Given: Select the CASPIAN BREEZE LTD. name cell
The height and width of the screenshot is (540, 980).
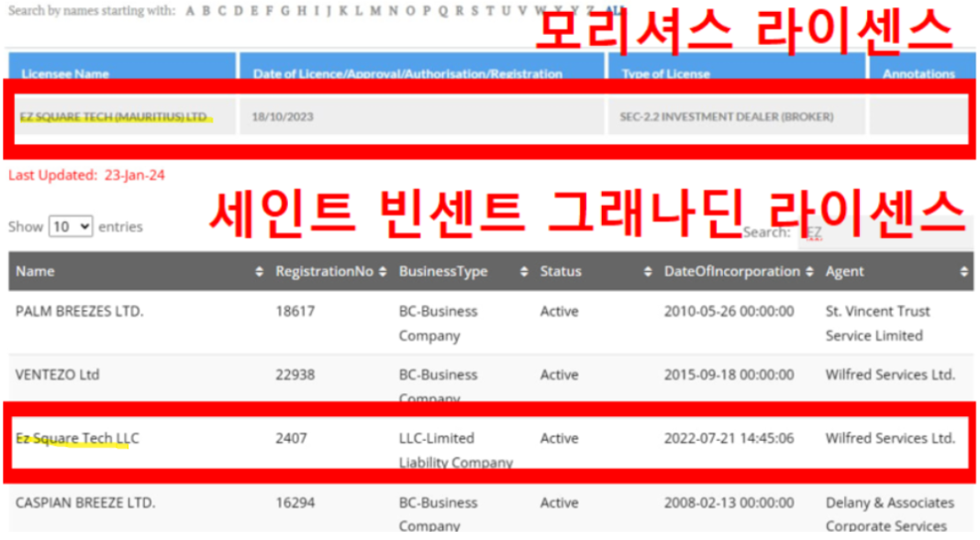Looking at the screenshot, I should point(85,503).
